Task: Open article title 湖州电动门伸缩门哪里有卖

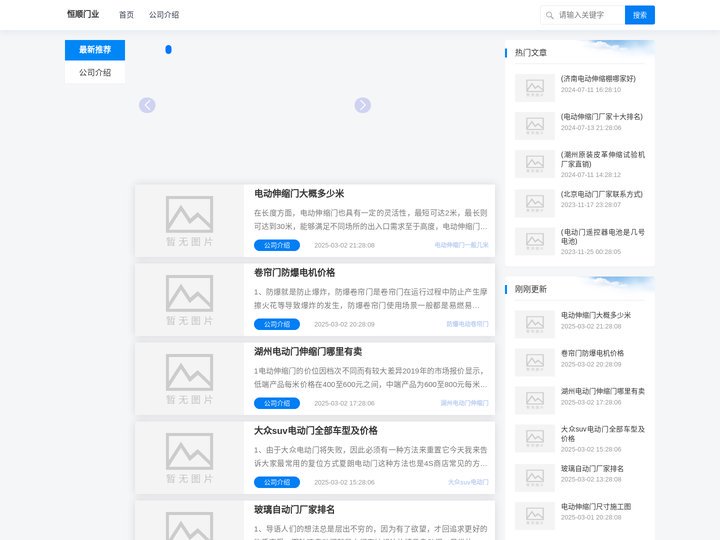Action: pyautogui.click(x=308, y=351)
